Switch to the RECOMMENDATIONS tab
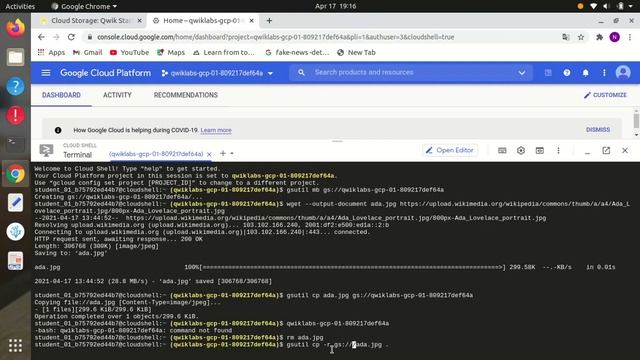The width and height of the screenshot is (640, 360). [x=185, y=95]
